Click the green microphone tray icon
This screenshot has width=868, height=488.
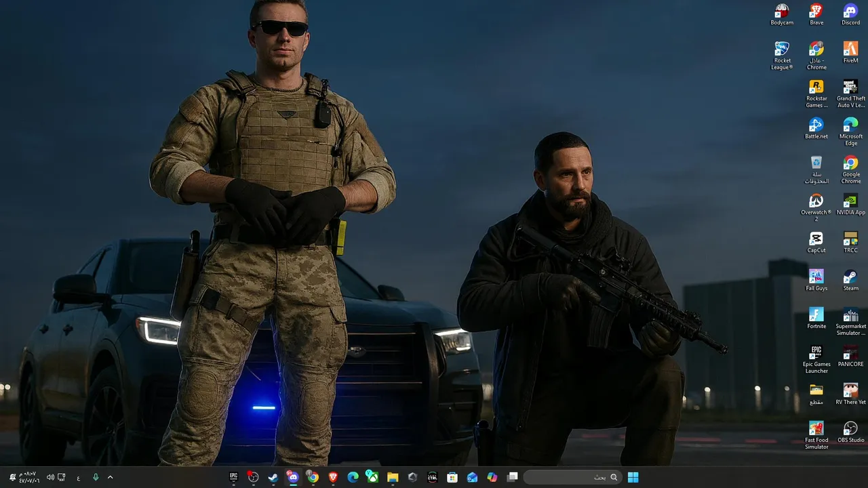coord(96,477)
